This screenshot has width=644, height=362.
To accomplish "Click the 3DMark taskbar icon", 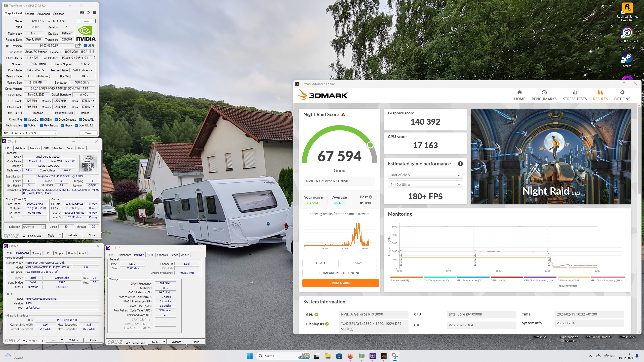I will pyautogui.click(x=384, y=356).
